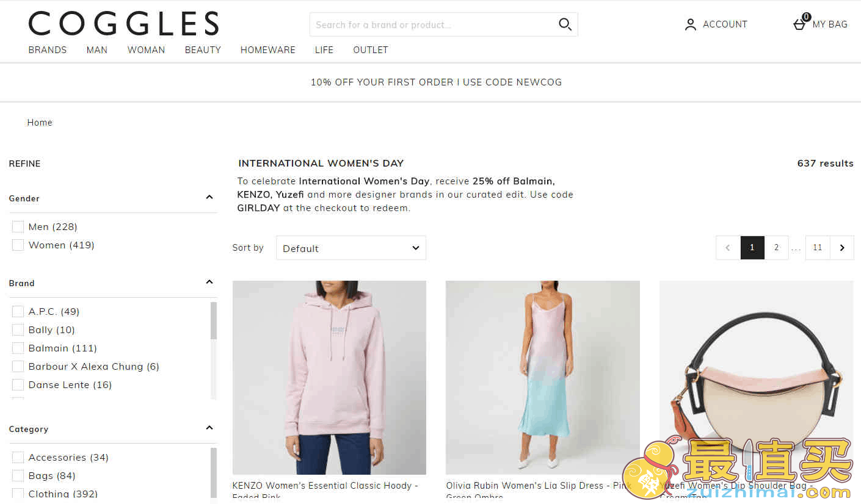The image size is (861, 504).
Task: Tick the Women gender checkbox
Action: coord(18,245)
